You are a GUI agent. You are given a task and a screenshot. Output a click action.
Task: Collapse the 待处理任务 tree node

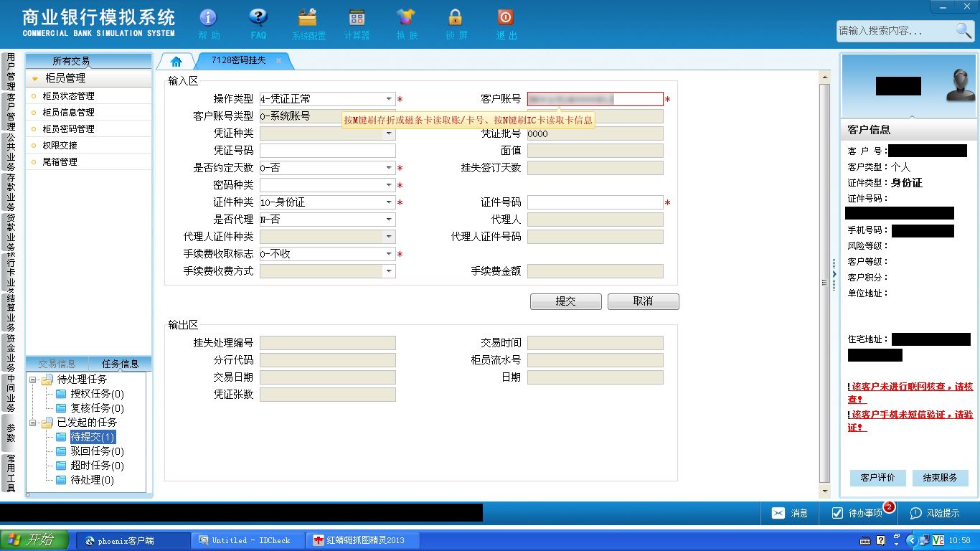click(x=33, y=380)
